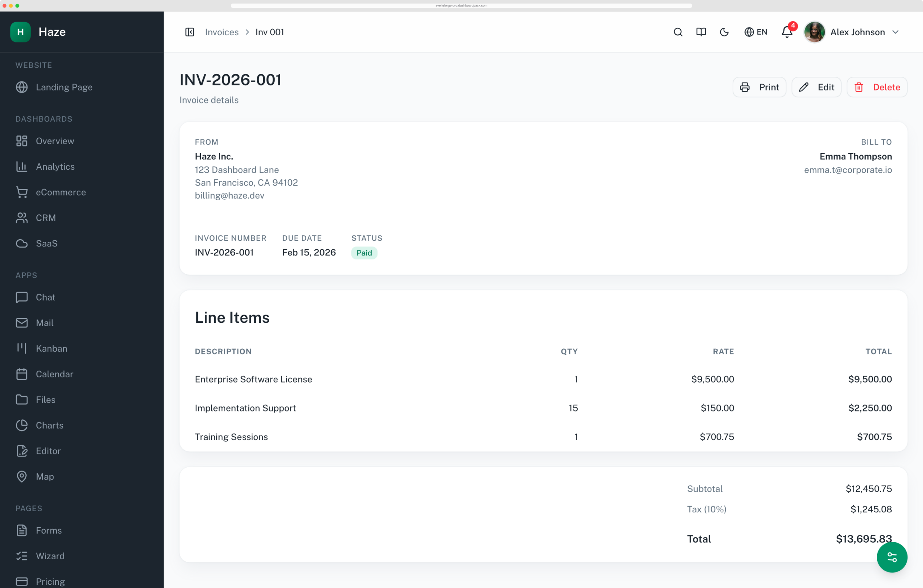
Task: Click the Paid status badge
Action: click(364, 253)
